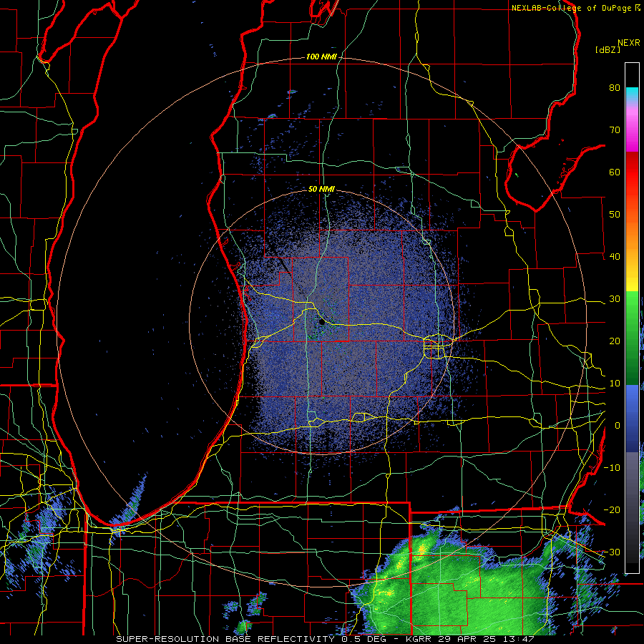Screen dimensions: 644x644
Task: Click the 60 value on the dBZ scale
Action: [615, 172]
